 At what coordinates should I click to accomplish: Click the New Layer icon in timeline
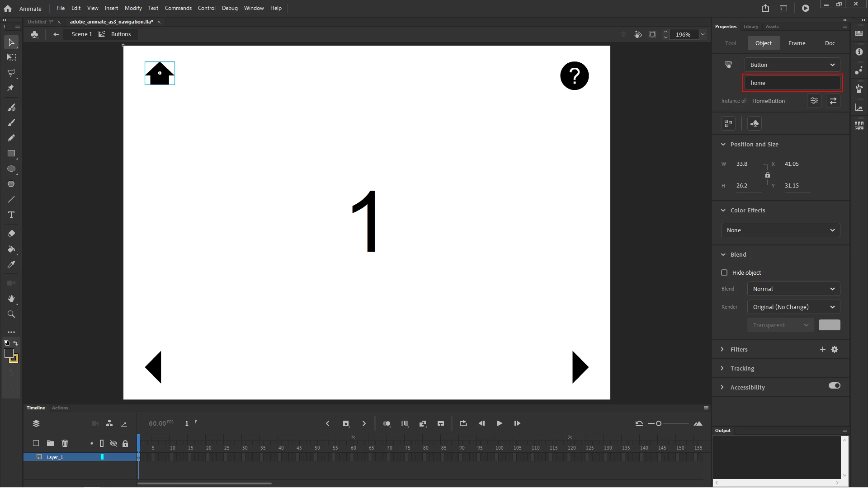point(36,443)
